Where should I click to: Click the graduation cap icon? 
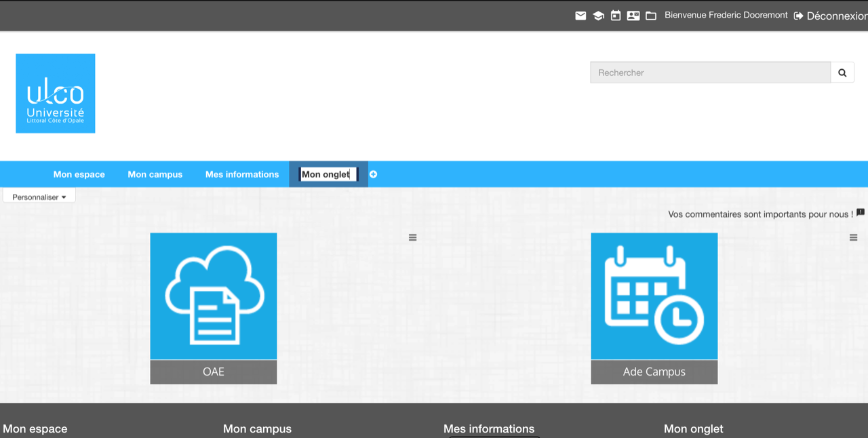598,16
